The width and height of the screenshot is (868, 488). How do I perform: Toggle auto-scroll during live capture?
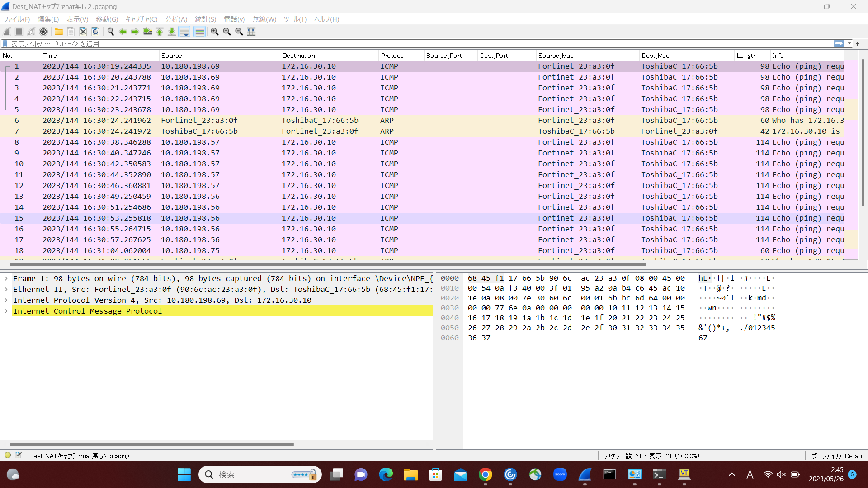(x=184, y=32)
